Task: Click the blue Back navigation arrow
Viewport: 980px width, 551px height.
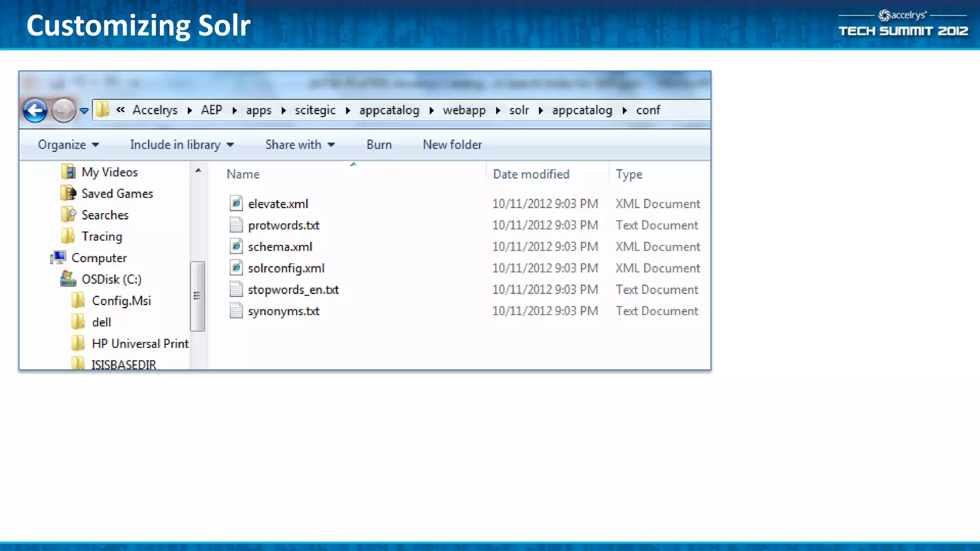Action: pos(35,110)
